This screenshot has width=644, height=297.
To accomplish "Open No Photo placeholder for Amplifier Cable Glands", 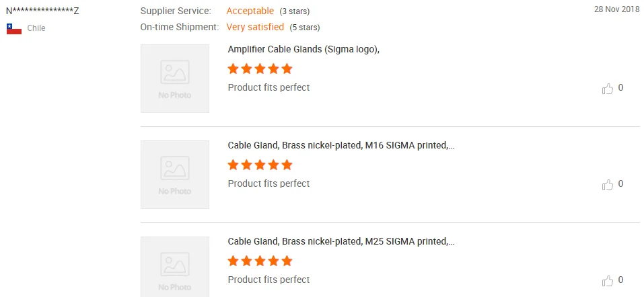I will pos(175,79).
